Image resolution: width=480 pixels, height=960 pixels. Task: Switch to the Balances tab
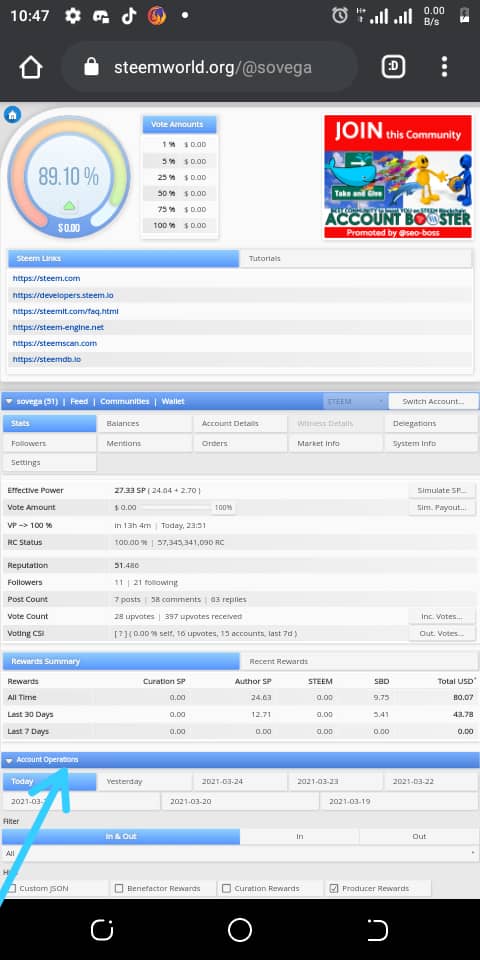[x=144, y=423]
